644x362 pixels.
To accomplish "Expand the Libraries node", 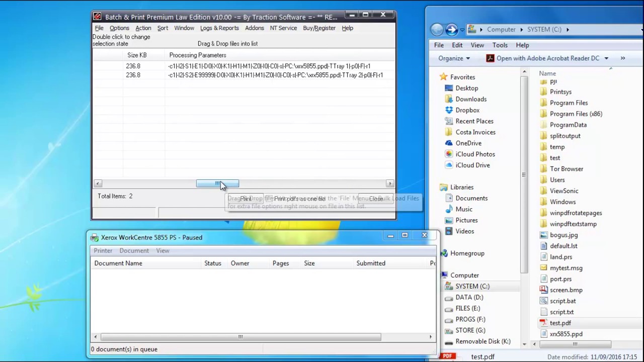I will click(x=462, y=188).
